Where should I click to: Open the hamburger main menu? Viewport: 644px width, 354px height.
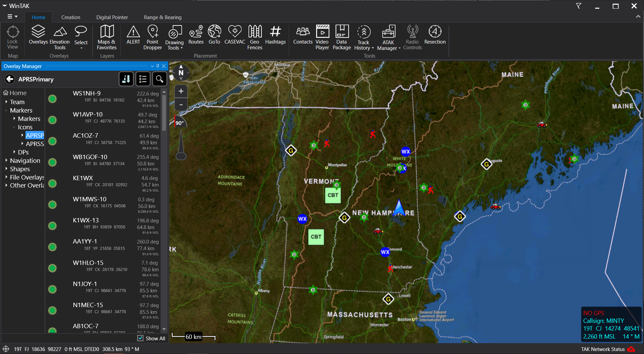tap(12, 16)
